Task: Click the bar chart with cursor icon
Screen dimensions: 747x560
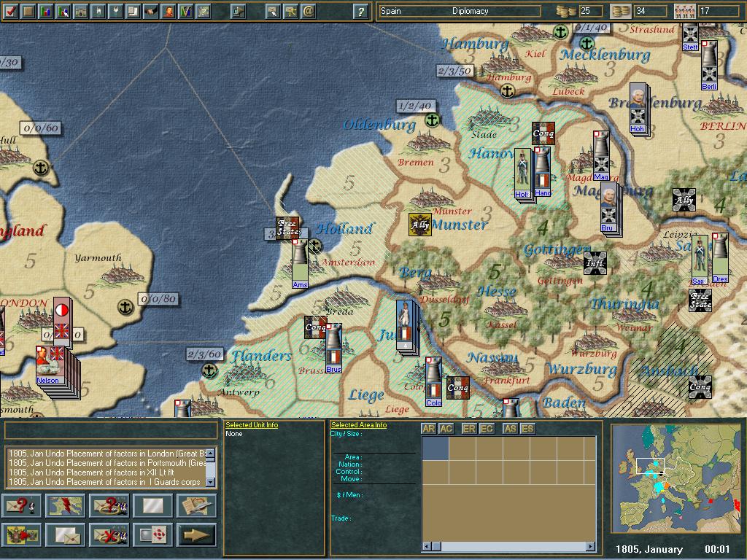Action: click(63, 11)
